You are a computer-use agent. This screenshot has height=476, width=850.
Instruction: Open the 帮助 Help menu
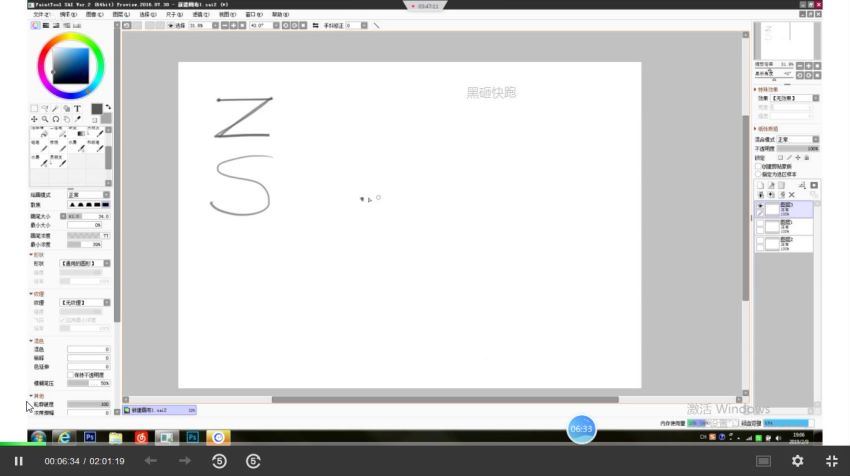point(280,15)
